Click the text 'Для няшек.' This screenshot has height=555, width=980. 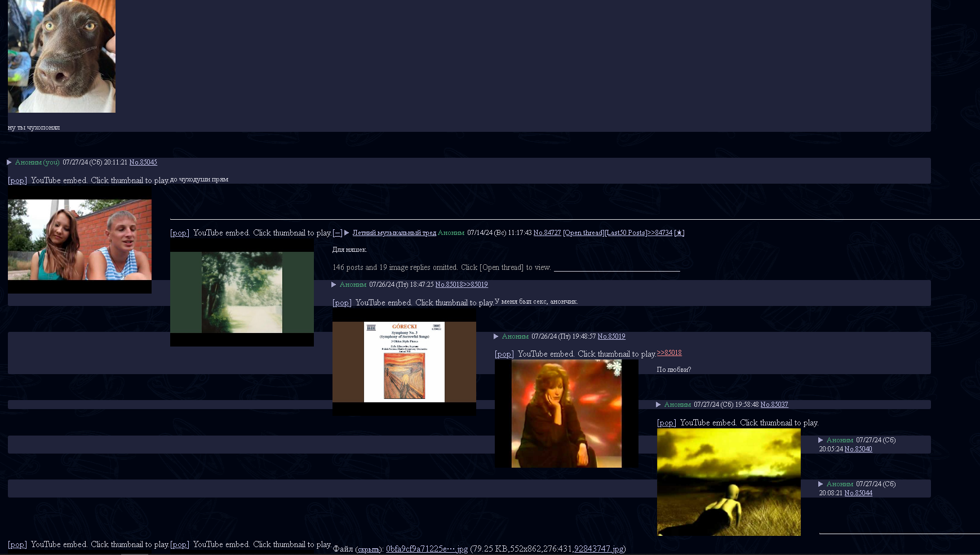349,250
